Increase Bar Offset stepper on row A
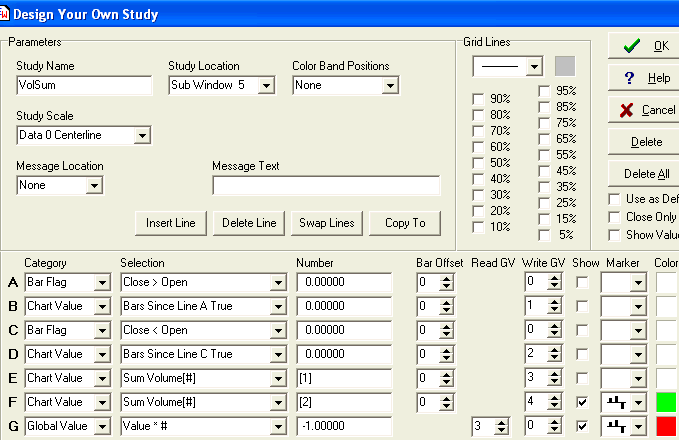The image size is (679, 440). pyautogui.click(x=446, y=279)
